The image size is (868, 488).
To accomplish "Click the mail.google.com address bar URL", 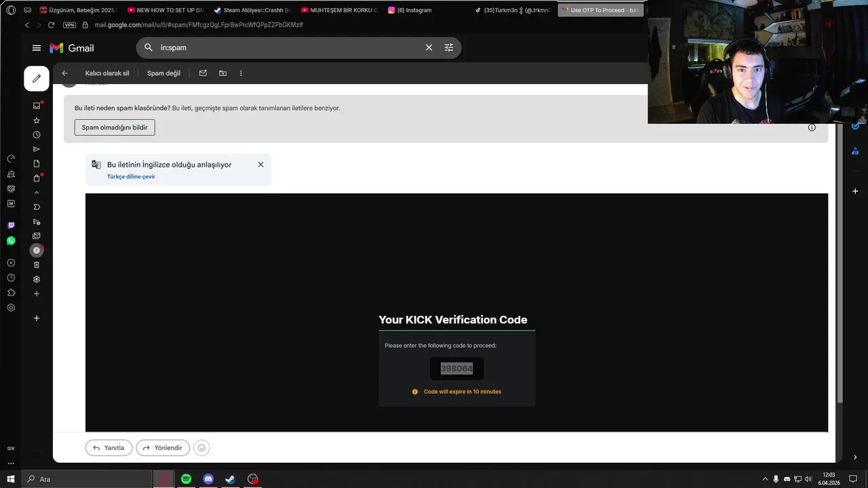I will (x=199, y=25).
